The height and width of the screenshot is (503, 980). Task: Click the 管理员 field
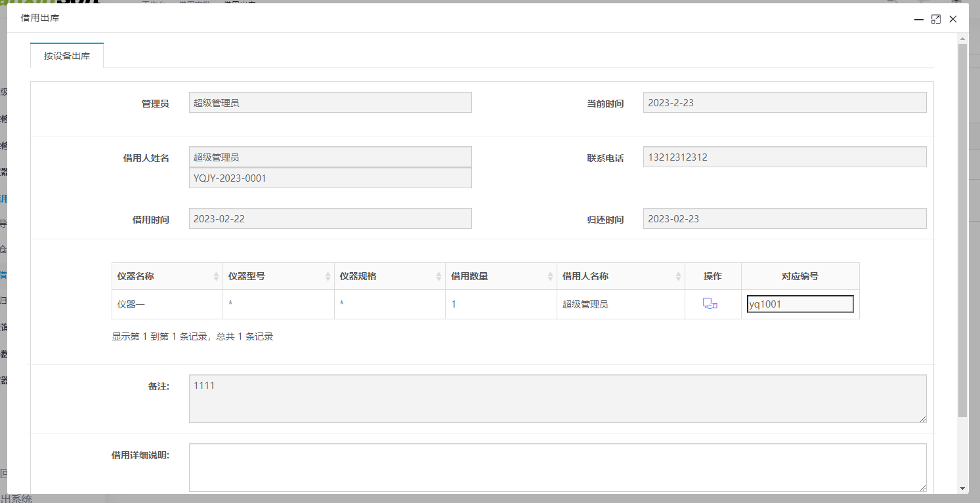coord(330,103)
